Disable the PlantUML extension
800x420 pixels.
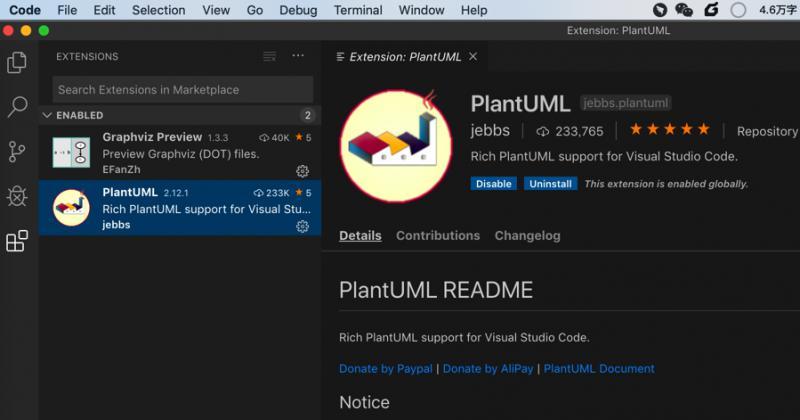[x=493, y=184]
